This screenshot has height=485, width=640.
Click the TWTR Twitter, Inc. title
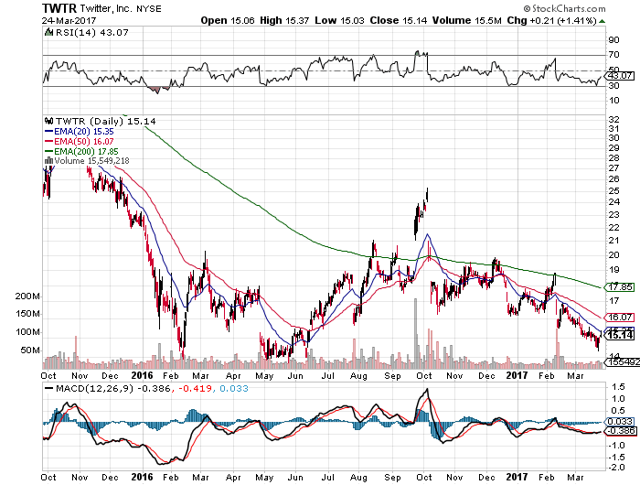(90, 7)
